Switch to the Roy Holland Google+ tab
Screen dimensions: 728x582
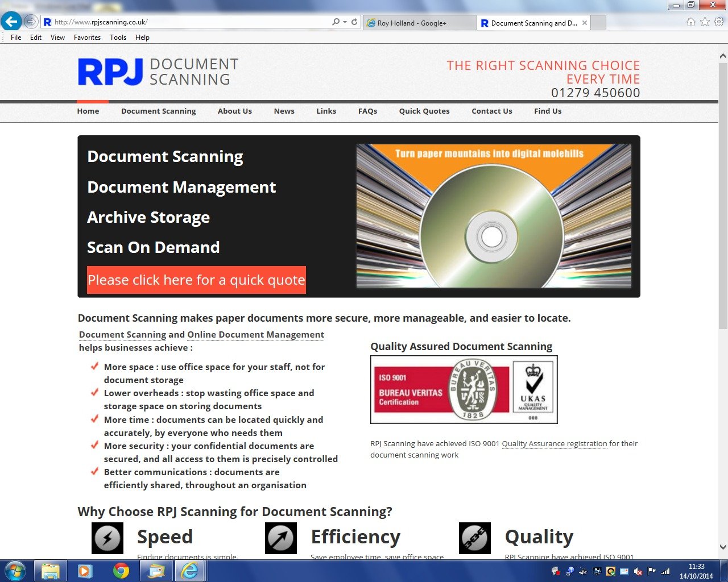click(x=419, y=23)
